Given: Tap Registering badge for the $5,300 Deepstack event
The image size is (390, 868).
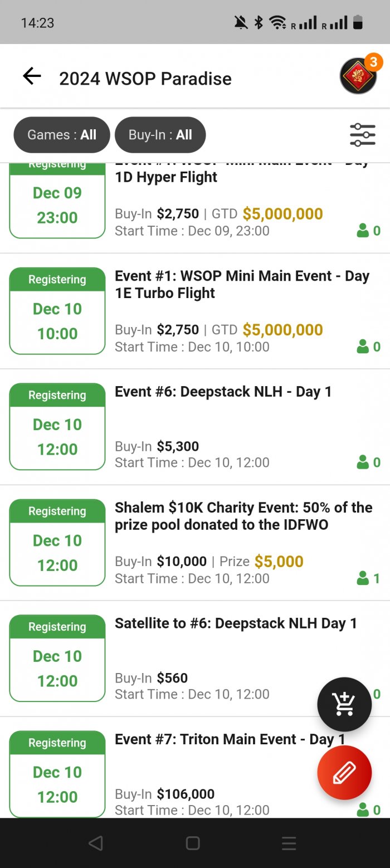Looking at the screenshot, I should [x=57, y=396].
